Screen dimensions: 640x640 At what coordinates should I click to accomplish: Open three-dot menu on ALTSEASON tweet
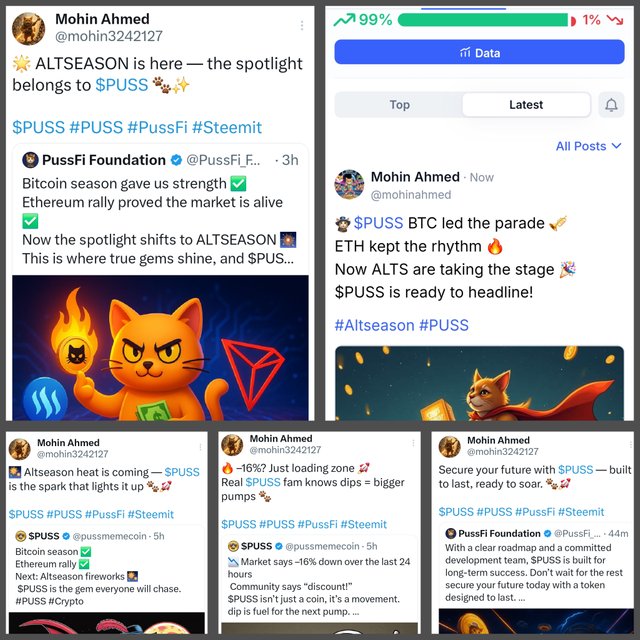tap(302, 25)
